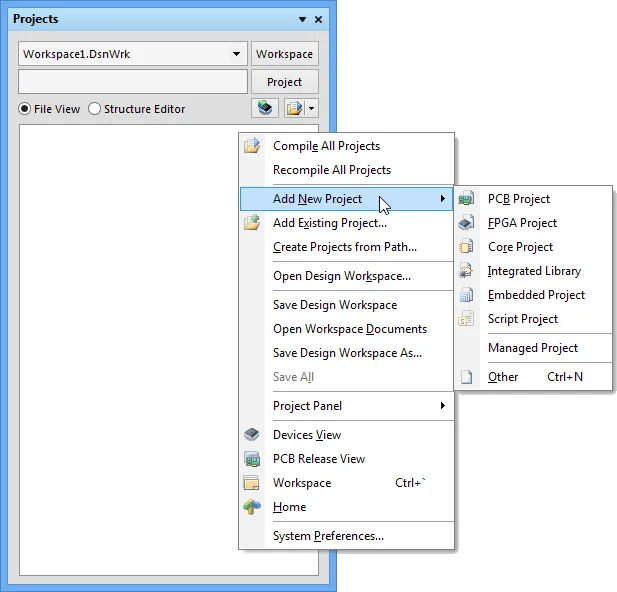Select PCB Release View entry
617x592 pixels.
(x=346, y=459)
